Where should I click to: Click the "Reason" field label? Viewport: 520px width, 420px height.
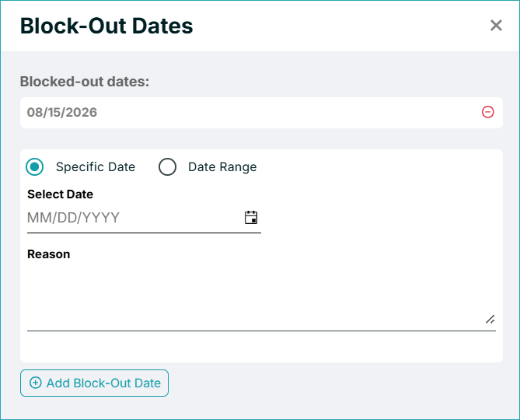(x=48, y=254)
